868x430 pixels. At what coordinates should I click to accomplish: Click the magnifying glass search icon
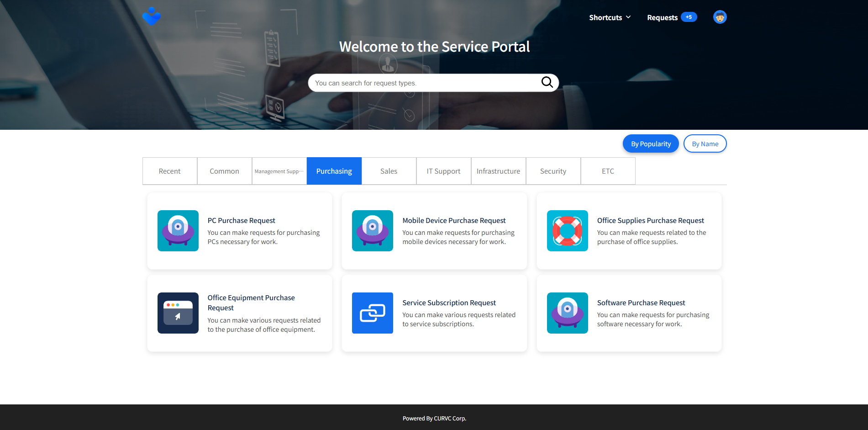click(x=547, y=82)
